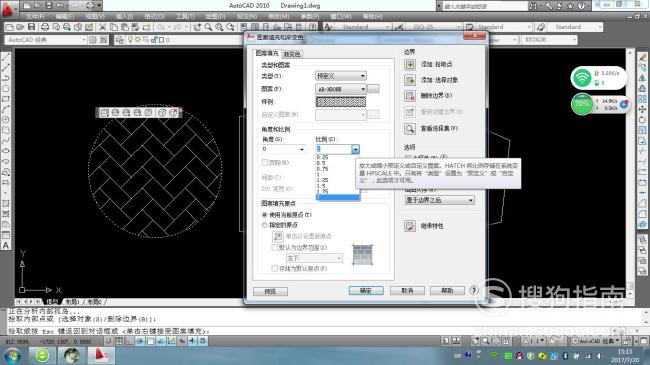Toggle Default to boundary extents checkbox
This screenshot has width=650, height=365.
(x=274, y=247)
